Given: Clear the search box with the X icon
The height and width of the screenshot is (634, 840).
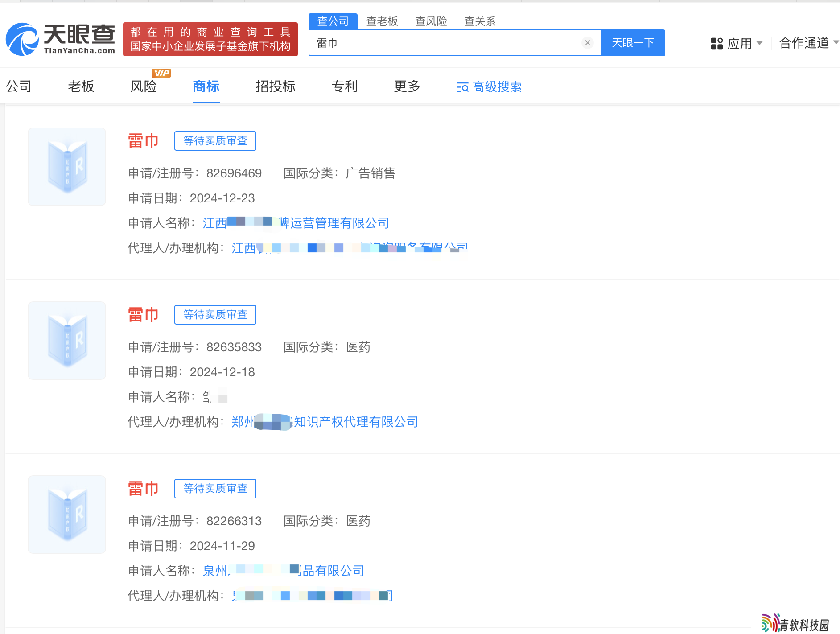Looking at the screenshot, I should [588, 43].
